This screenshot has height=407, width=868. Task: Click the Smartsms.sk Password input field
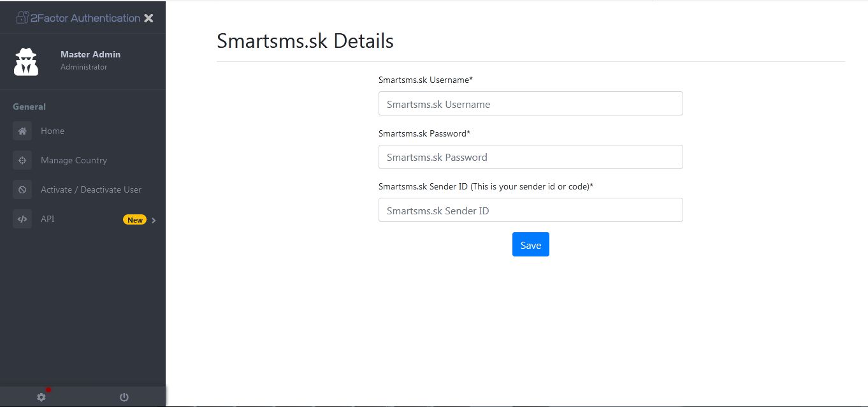(530, 156)
